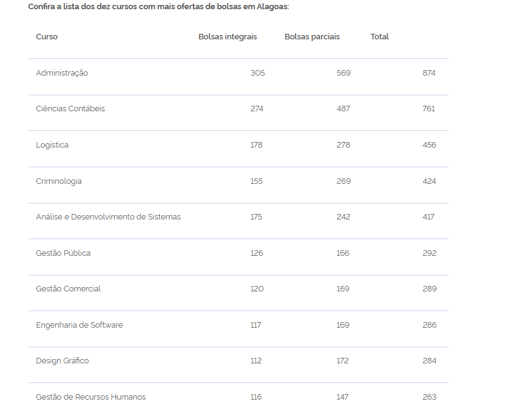Click the 274 full scholarships value
Screen dimensions: 532x415
pos(257,109)
